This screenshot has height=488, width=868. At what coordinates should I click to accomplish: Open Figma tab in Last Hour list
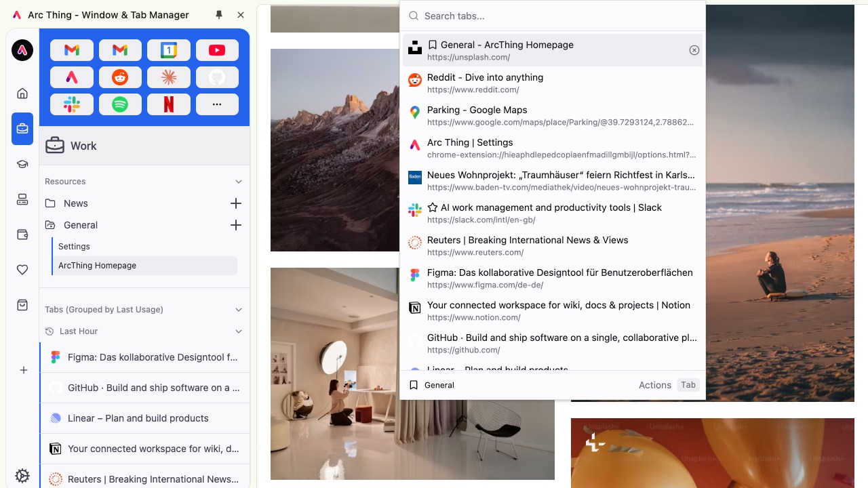pyautogui.click(x=144, y=357)
